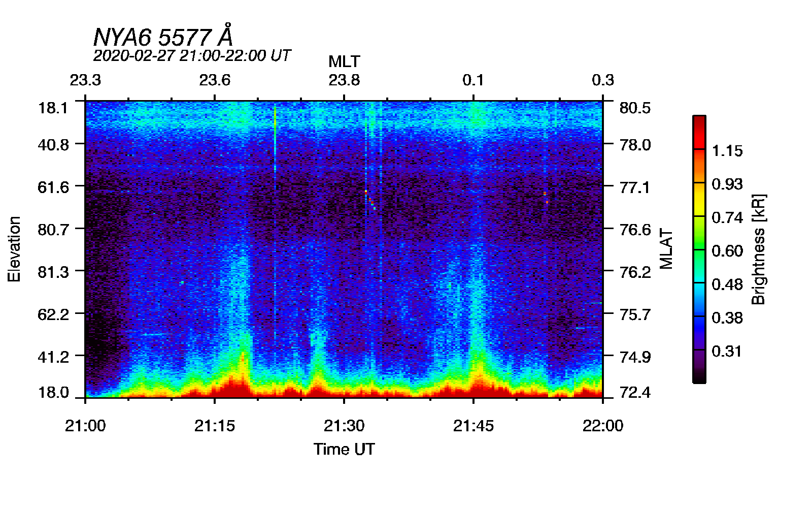The image size is (812, 508).
Task: Click MLAT tick value '75.7'
Action: (x=635, y=314)
